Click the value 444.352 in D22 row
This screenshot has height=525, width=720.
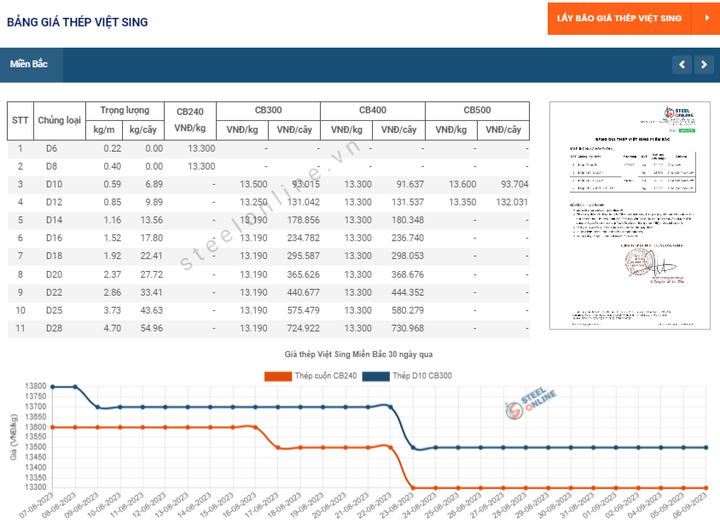pos(408,293)
